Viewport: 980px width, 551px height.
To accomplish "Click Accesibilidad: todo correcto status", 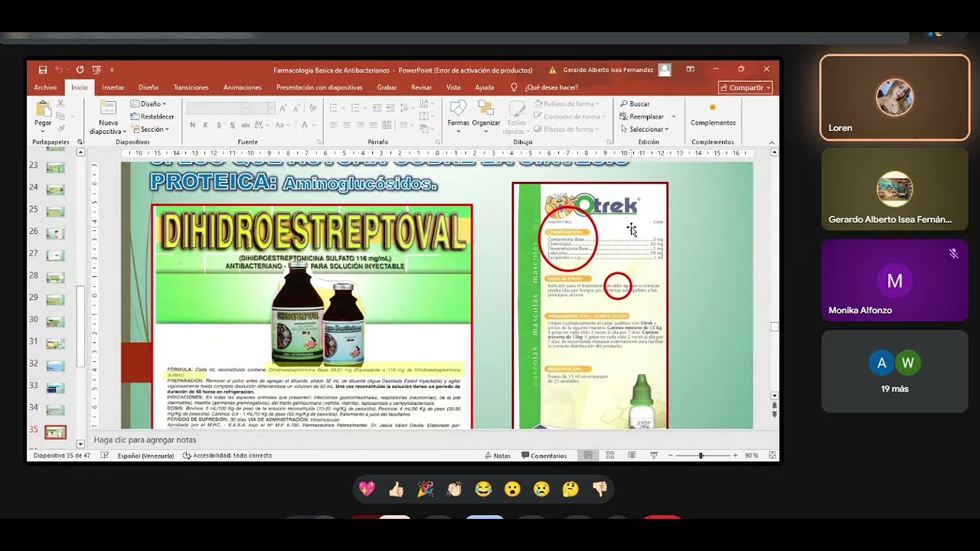I will pyautogui.click(x=227, y=455).
